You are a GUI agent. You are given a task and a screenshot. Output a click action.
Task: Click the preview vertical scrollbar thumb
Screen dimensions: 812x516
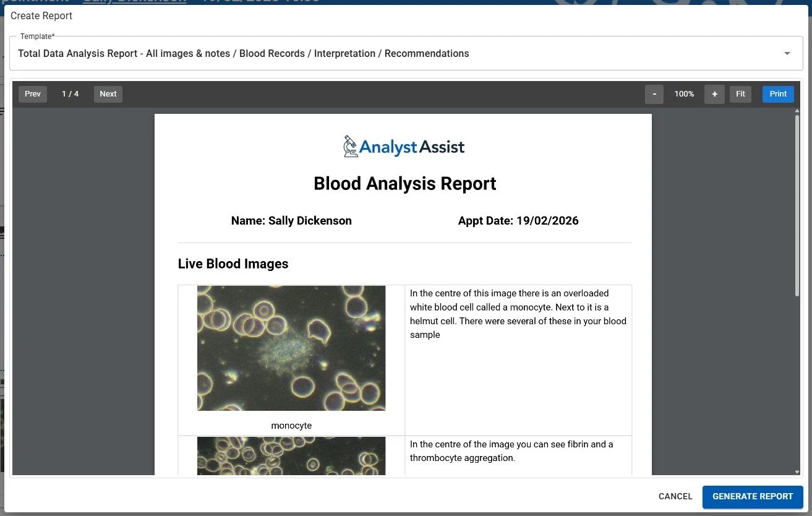click(797, 205)
